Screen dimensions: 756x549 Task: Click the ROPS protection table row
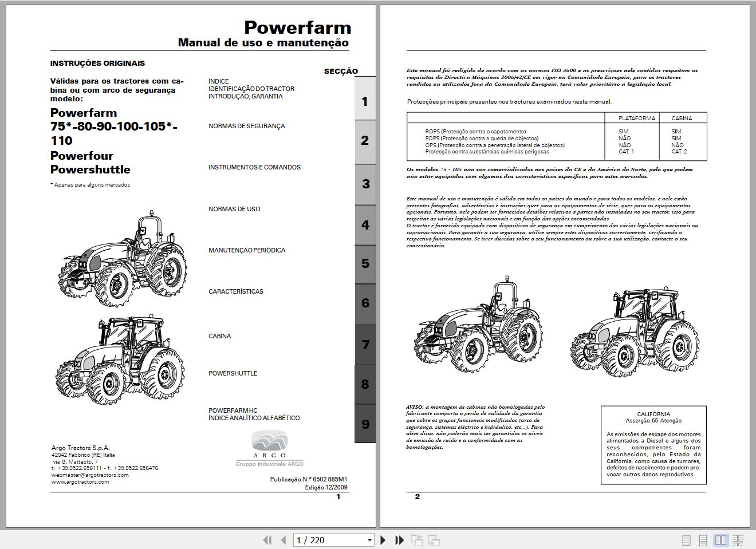click(557, 132)
